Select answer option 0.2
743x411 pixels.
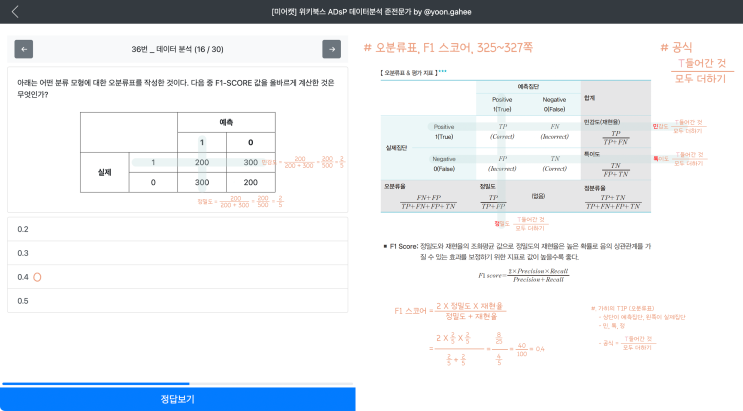(178, 229)
